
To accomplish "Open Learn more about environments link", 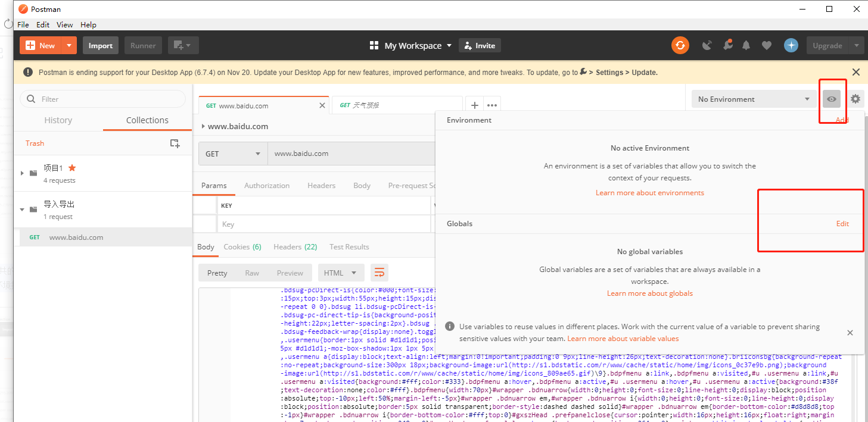I will click(650, 193).
